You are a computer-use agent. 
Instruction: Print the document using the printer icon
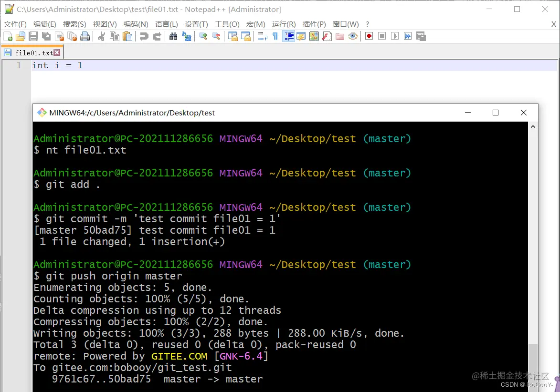click(x=85, y=36)
